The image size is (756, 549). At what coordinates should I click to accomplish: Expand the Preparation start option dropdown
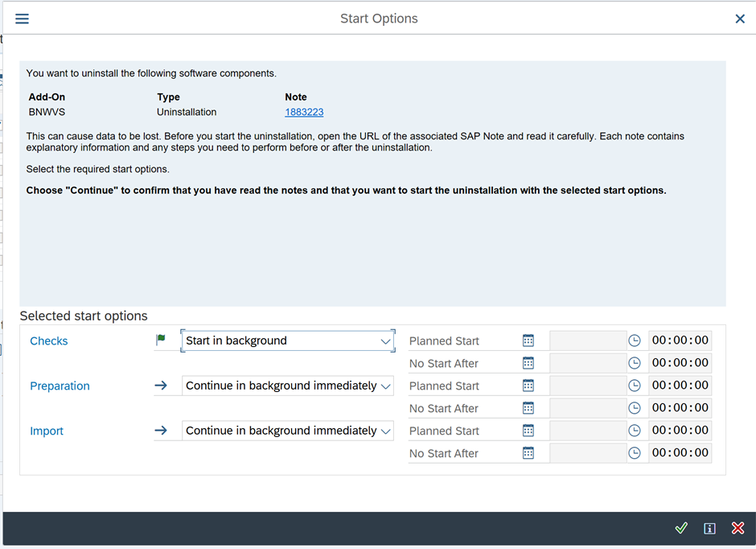(385, 386)
